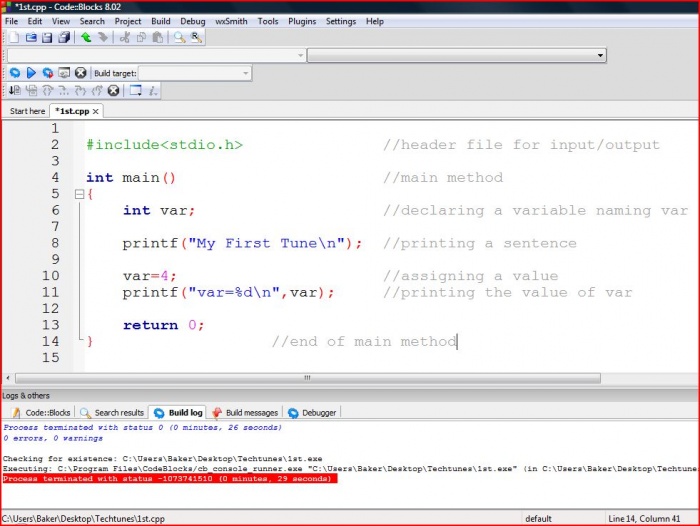Open the Tools menu
This screenshot has height=526, width=700.
268,21
